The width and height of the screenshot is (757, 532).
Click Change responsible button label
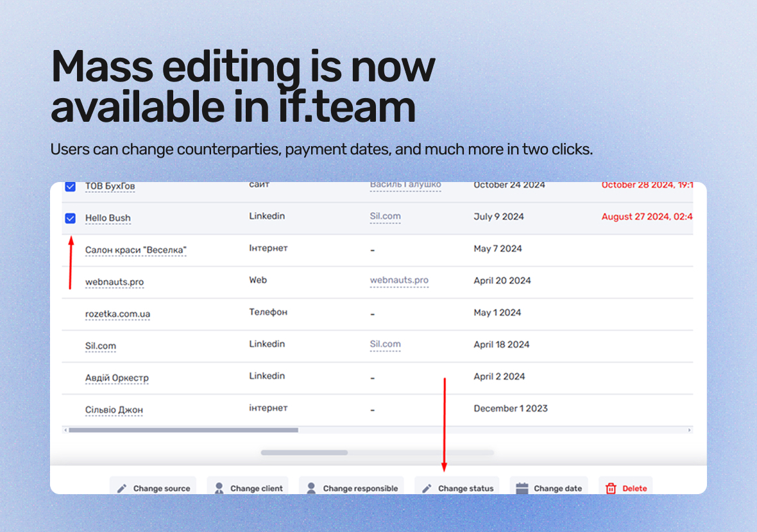(x=361, y=488)
